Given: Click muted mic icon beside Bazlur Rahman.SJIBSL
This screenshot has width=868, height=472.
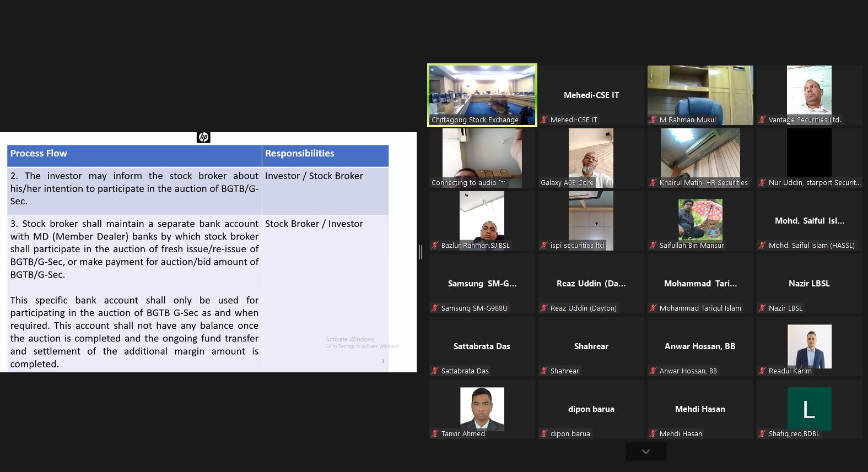Looking at the screenshot, I should pyautogui.click(x=435, y=245).
